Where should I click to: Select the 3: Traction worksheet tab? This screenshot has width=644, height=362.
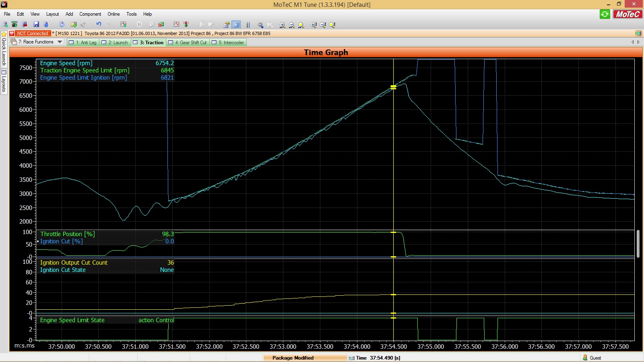(x=148, y=42)
